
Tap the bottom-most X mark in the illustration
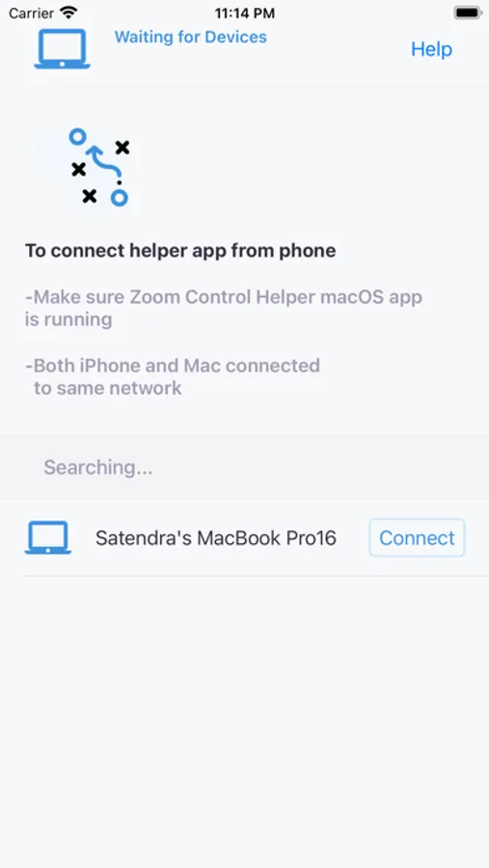(x=89, y=196)
